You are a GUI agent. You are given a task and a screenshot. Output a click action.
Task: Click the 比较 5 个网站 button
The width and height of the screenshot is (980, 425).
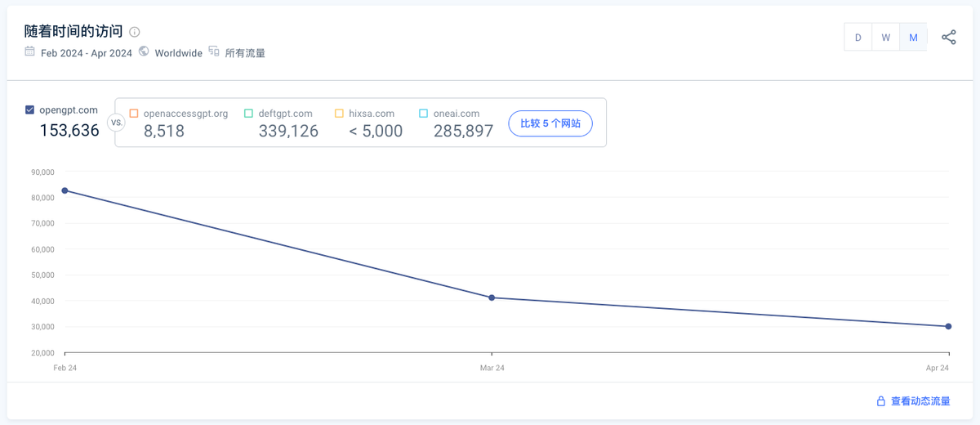click(x=550, y=123)
